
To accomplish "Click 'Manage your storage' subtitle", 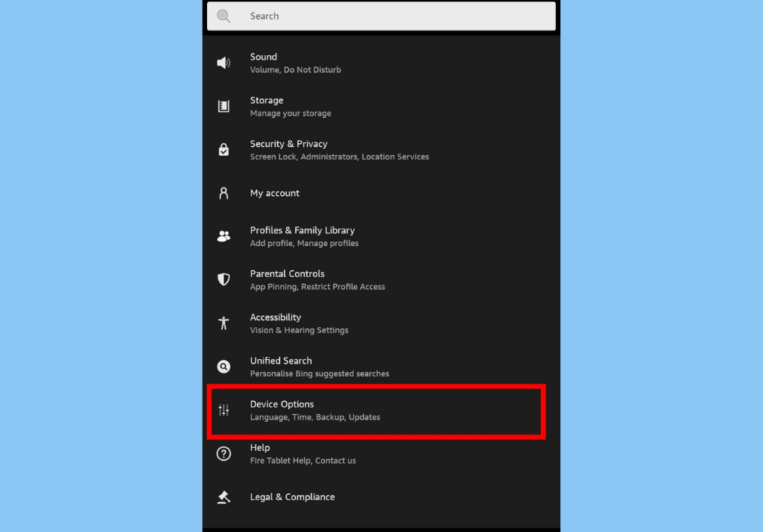I will [291, 113].
